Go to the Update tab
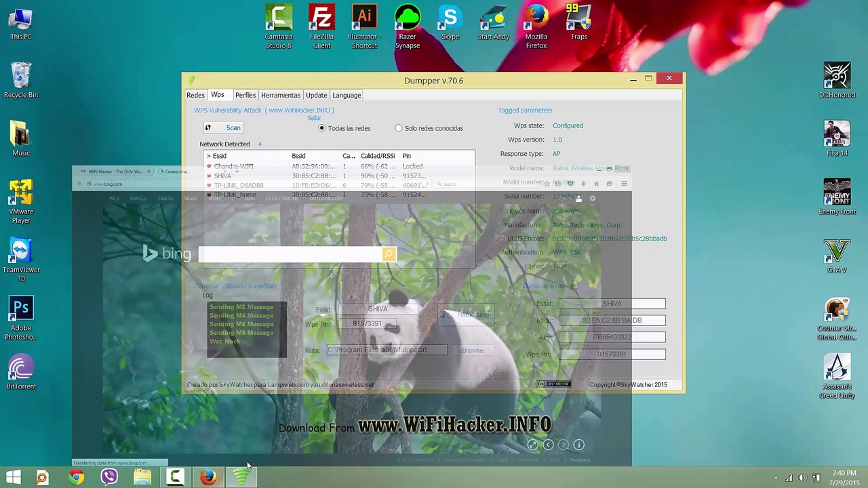The image size is (868, 488). (x=316, y=96)
